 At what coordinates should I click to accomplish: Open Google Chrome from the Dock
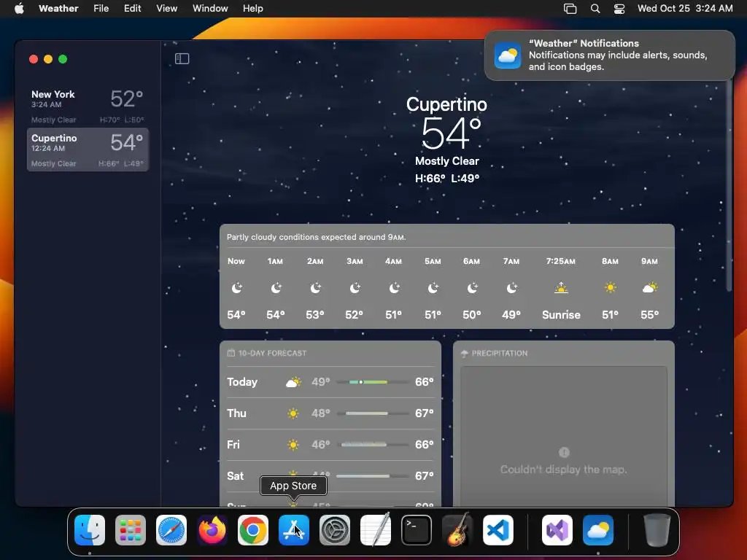click(x=253, y=530)
